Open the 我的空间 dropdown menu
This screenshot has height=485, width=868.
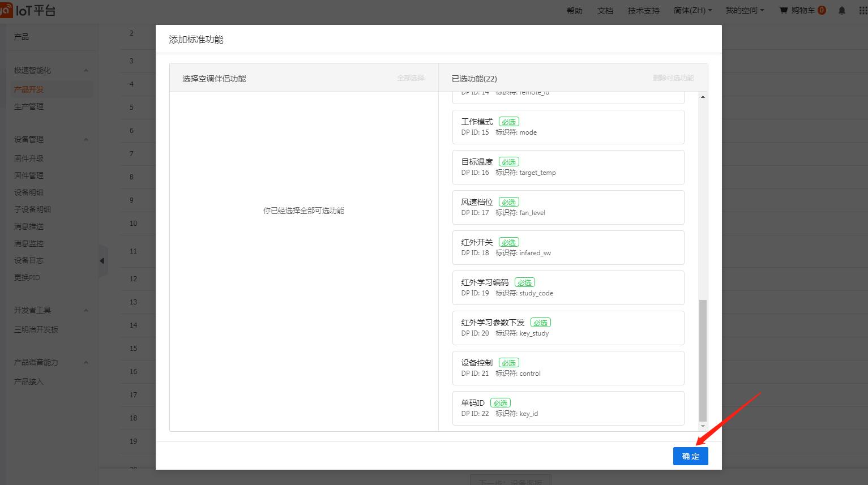(x=745, y=10)
